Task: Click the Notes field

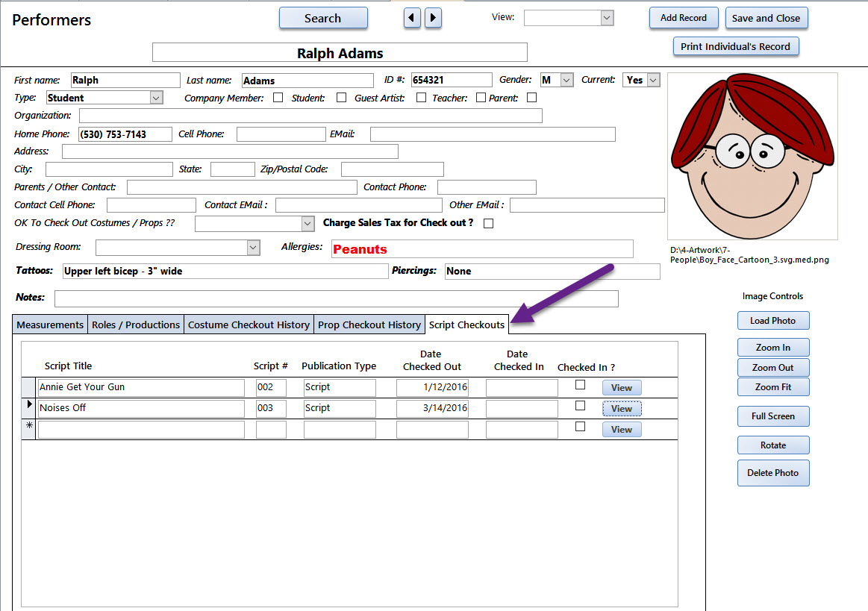Action: click(337, 299)
